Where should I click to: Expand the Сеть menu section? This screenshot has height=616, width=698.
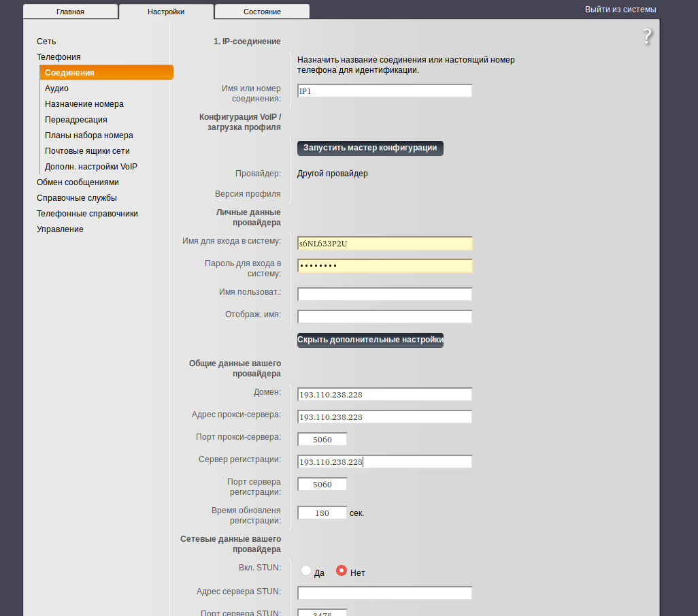[46, 42]
